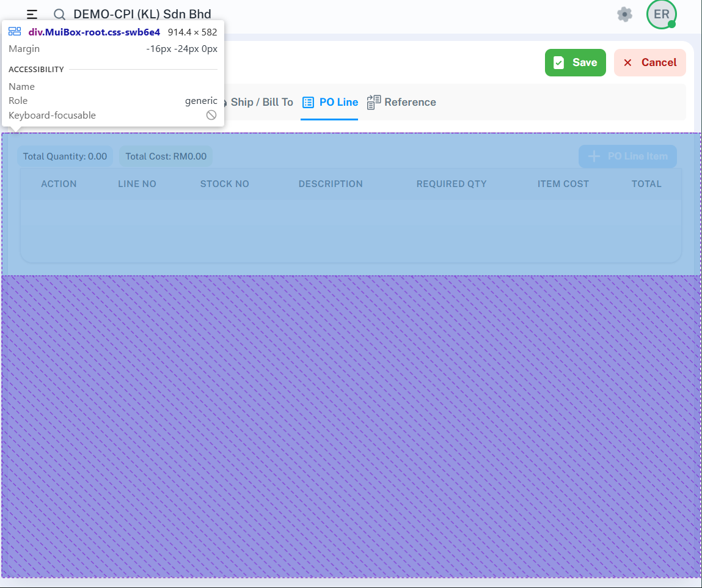Sort by the LINE NO column header
Screen dimensions: 702x588
(137, 184)
